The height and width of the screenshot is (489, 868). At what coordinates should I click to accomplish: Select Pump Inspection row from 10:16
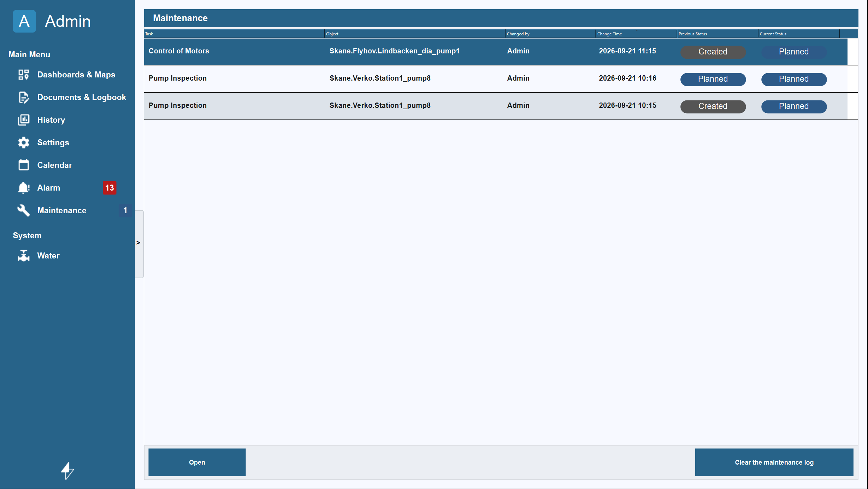[x=496, y=79]
